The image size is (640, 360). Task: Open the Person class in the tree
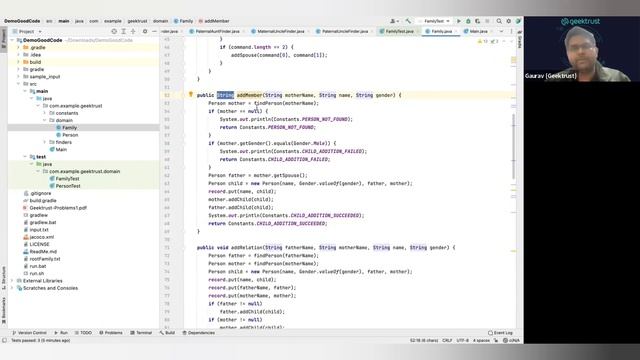tap(70, 135)
